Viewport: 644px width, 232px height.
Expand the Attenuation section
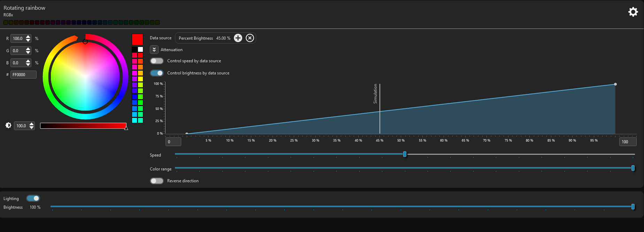[x=154, y=50]
